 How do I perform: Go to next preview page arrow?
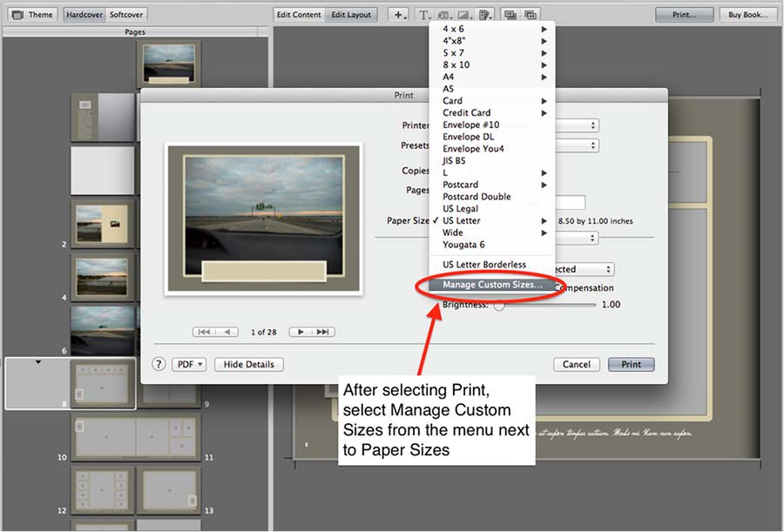click(301, 332)
